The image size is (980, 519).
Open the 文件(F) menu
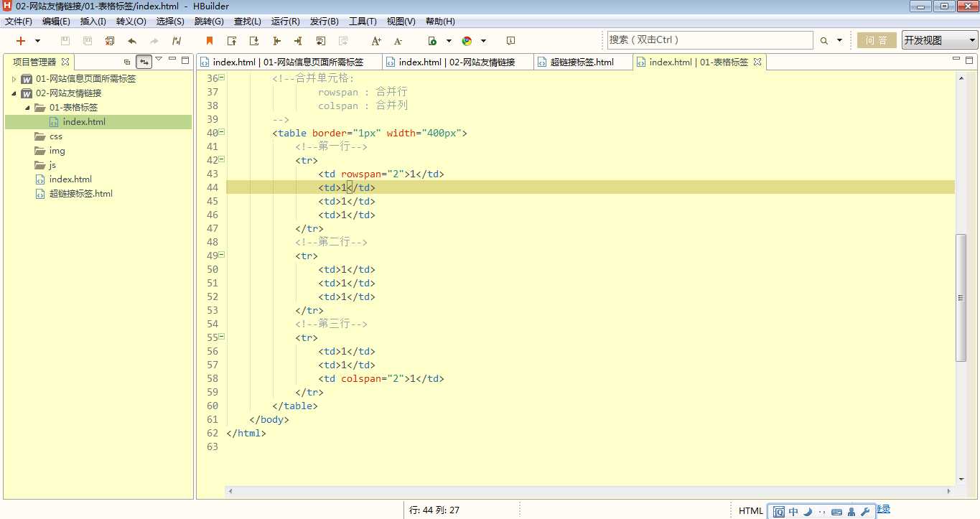(x=19, y=22)
